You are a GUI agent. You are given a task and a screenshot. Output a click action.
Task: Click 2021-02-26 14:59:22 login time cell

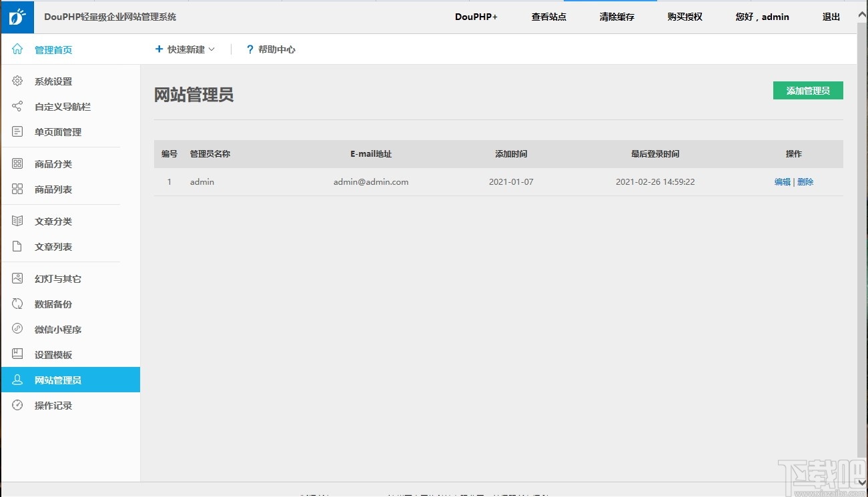[x=655, y=181]
